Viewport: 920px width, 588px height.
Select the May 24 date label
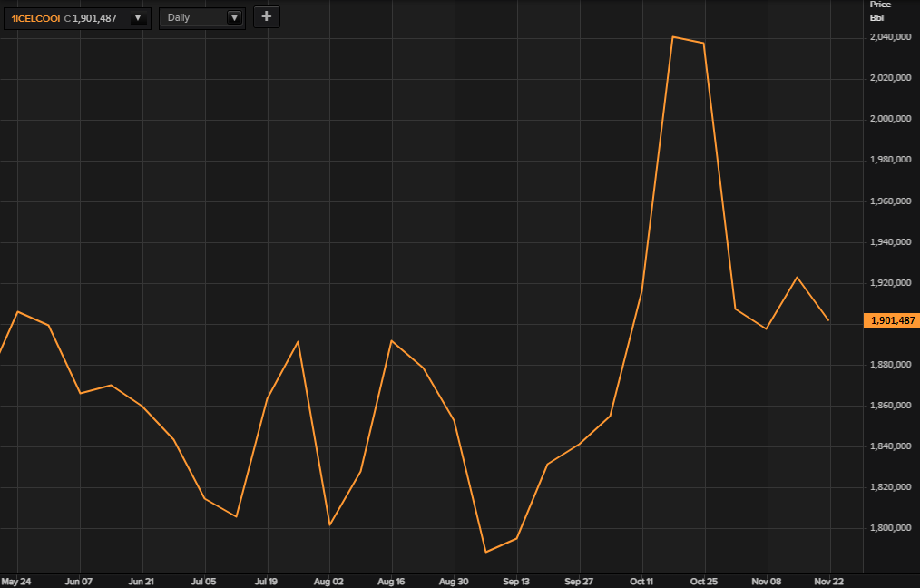(x=16, y=582)
